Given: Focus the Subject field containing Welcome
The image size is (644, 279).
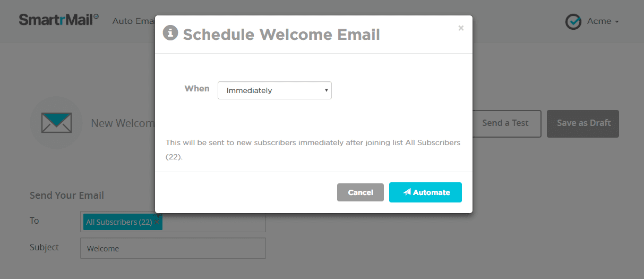Looking at the screenshot, I should point(173,248).
